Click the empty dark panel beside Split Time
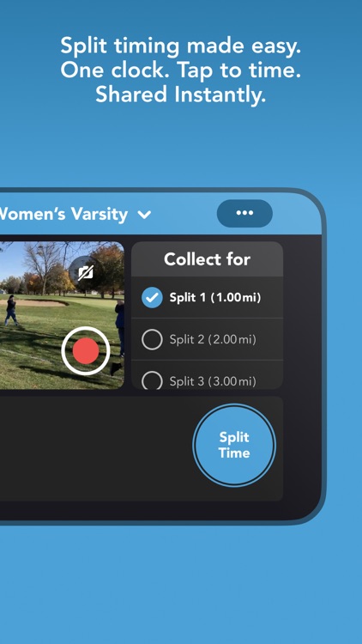This screenshot has width=362, height=644. point(94,448)
